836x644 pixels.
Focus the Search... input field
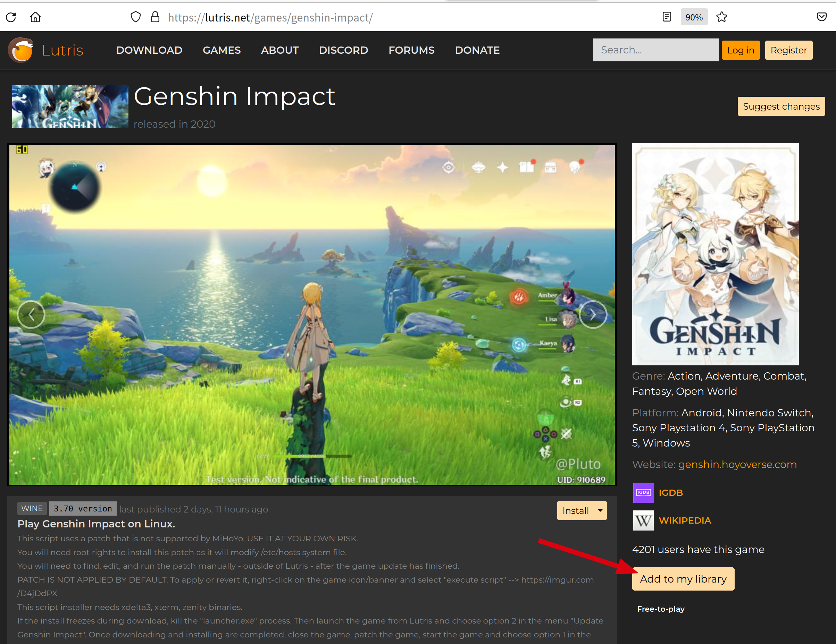click(x=656, y=50)
